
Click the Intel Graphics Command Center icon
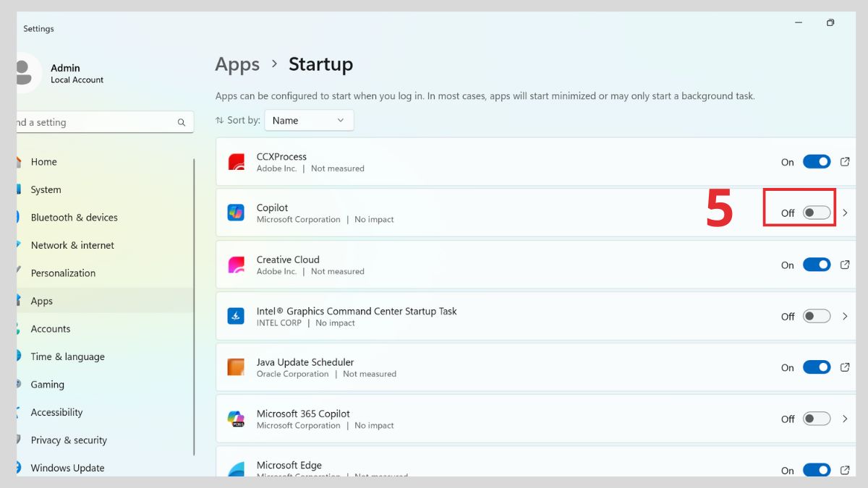pos(236,316)
